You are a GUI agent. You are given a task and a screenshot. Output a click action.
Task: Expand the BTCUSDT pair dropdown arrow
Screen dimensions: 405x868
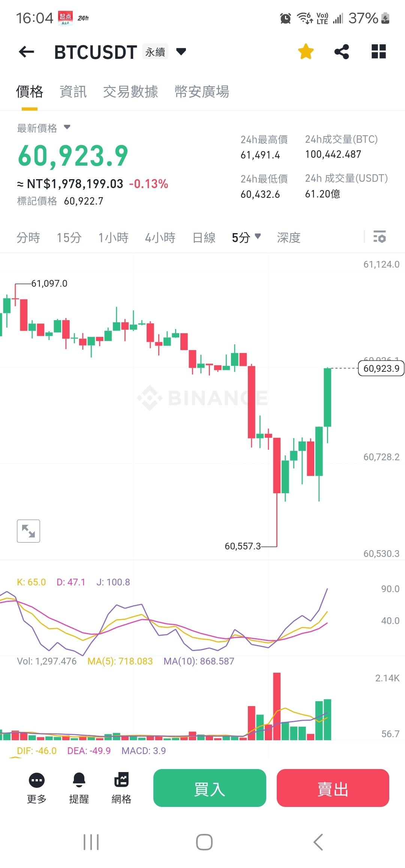coord(181,52)
